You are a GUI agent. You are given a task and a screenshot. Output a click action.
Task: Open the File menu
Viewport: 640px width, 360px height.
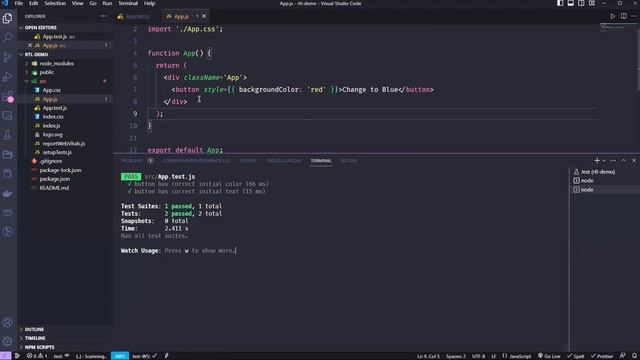pyautogui.click(x=19, y=3)
